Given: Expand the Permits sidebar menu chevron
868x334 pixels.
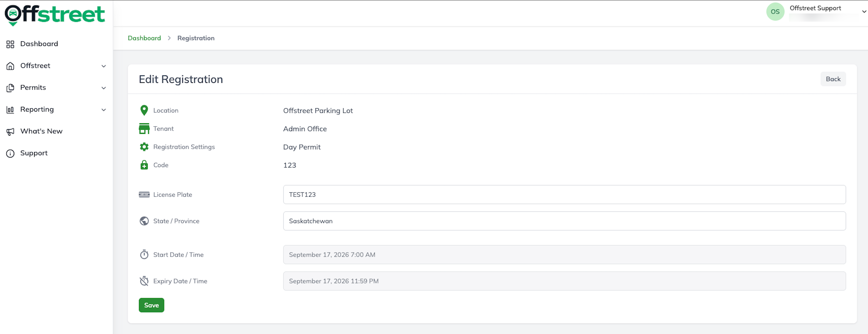Looking at the screenshot, I should coord(104,88).
